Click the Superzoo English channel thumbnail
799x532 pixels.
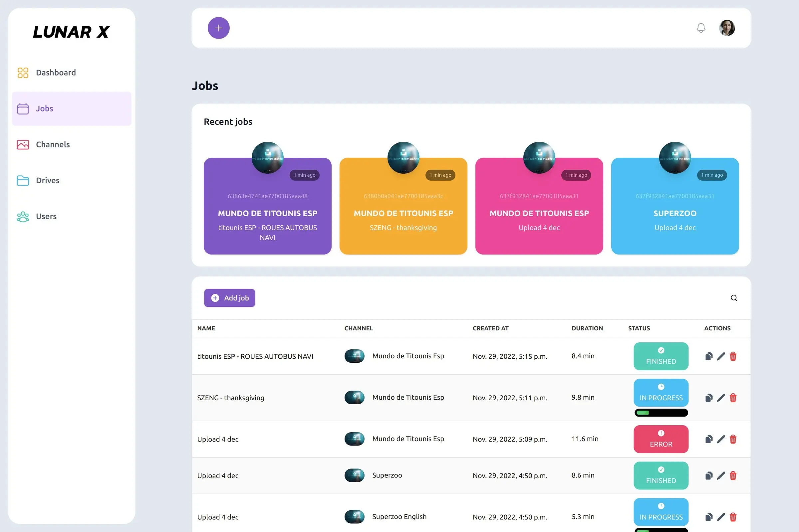[x=354, y=517]
